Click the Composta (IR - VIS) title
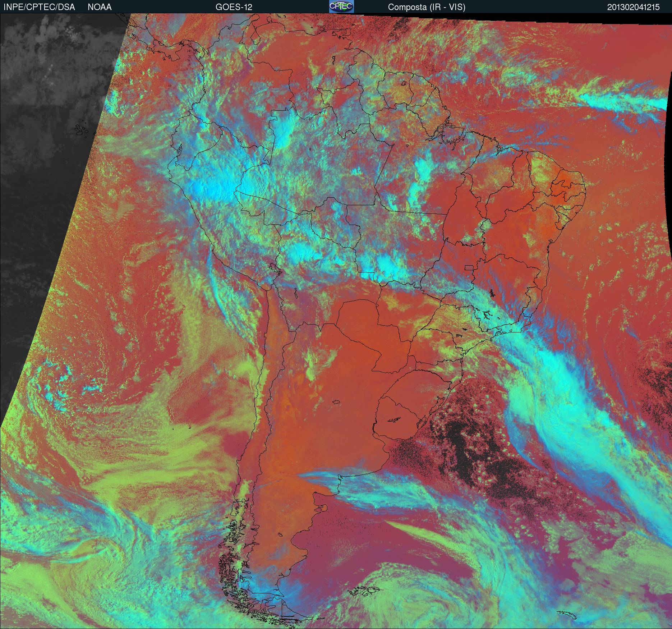 (427, 7)
